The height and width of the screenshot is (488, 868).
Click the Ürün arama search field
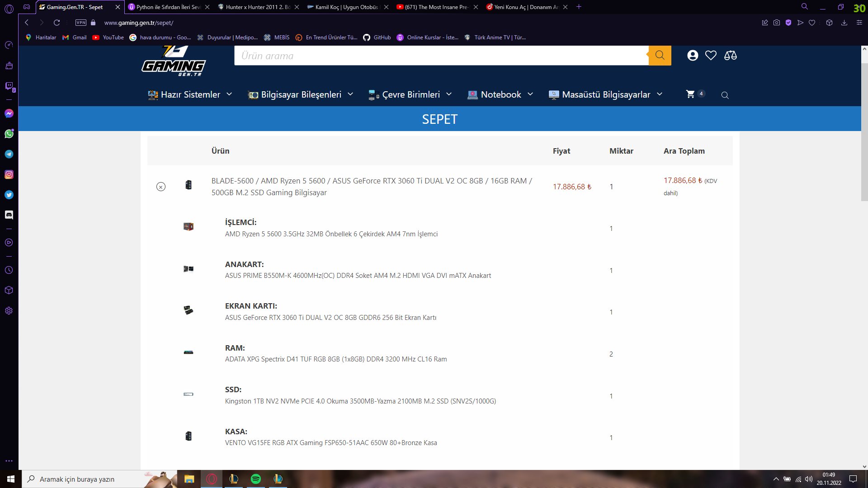pos(441,56)
